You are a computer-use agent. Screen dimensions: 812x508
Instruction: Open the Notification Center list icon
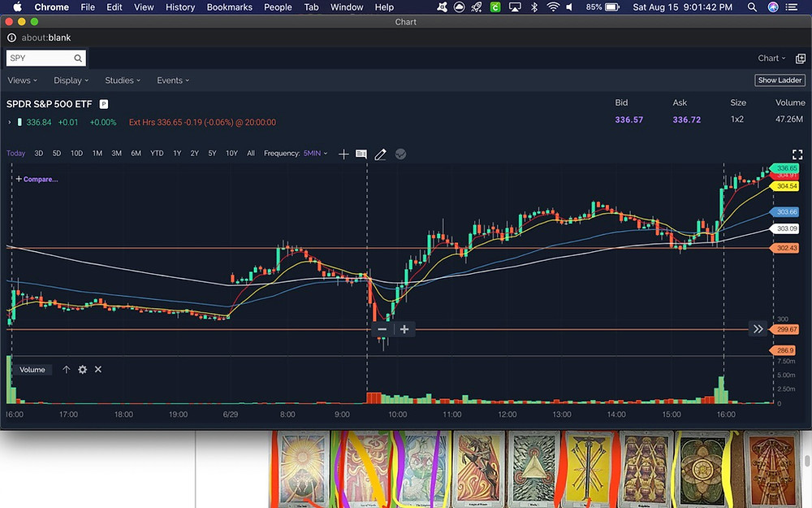(791, 7)
